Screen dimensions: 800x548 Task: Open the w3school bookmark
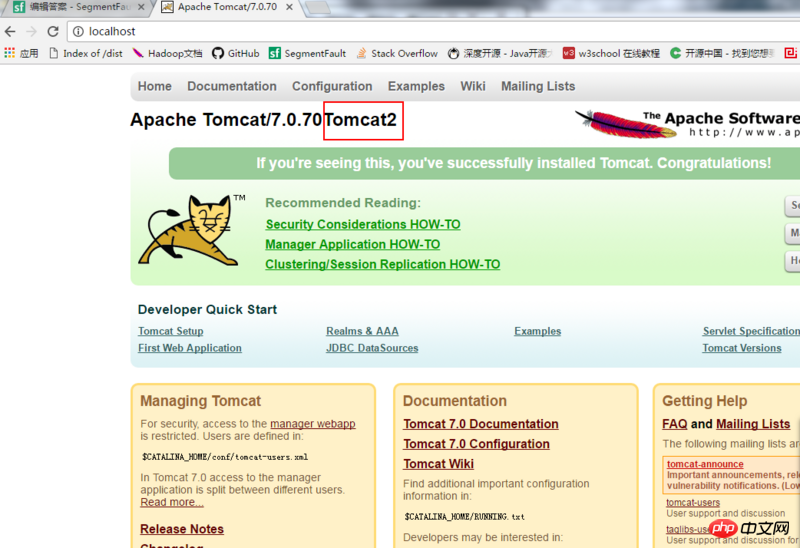click(x=611, y=53)
